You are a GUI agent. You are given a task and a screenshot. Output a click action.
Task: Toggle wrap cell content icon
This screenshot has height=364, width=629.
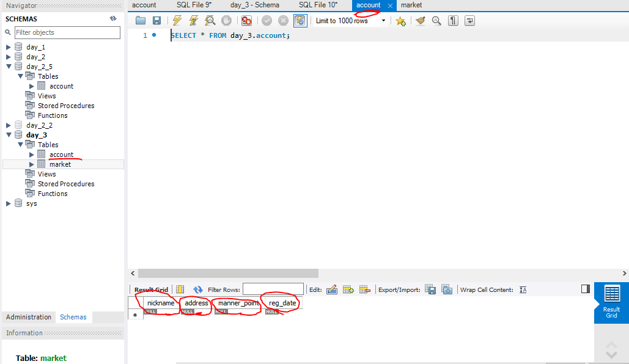(523, 289)
